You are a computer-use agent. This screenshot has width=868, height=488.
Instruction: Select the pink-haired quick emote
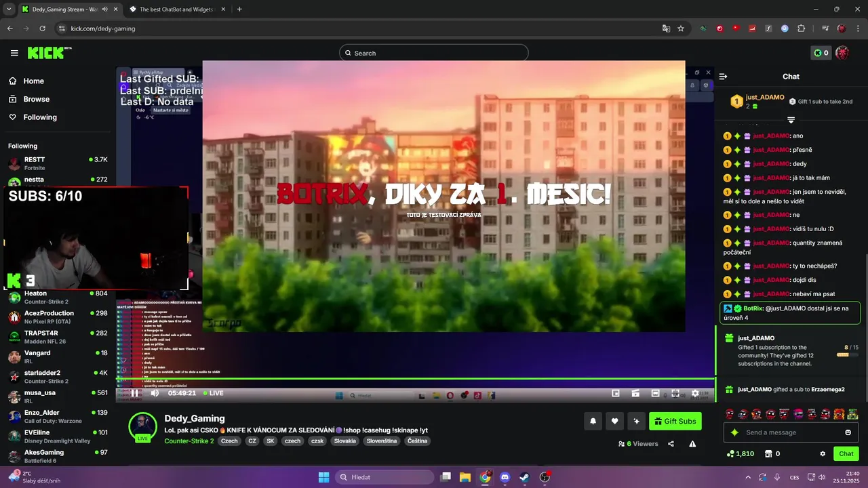click(x=798, y=414)
